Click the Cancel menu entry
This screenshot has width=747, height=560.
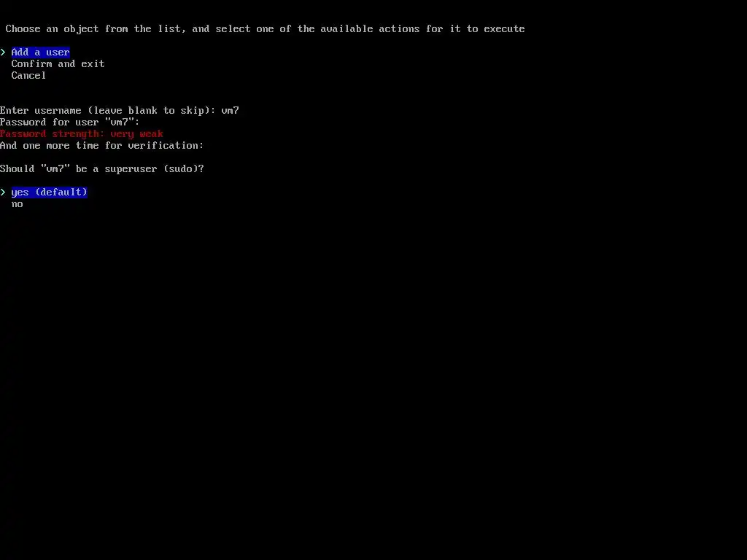(x=28, y=75)
